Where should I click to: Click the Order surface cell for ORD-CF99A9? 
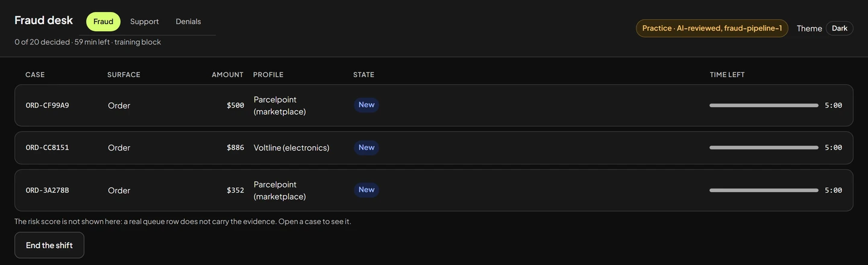pos(119,105)
